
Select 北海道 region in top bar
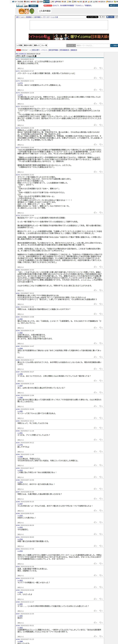point(20,2)
